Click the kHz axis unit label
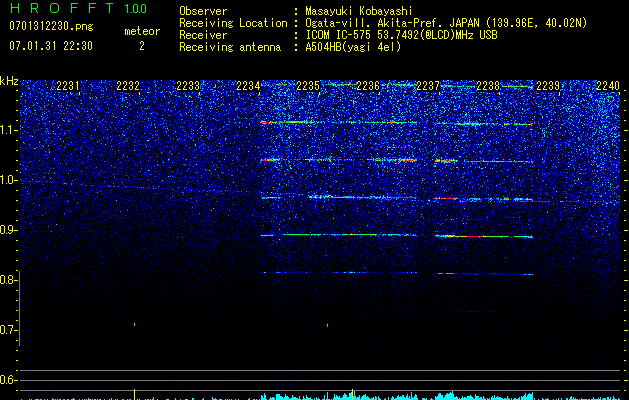 10,81
